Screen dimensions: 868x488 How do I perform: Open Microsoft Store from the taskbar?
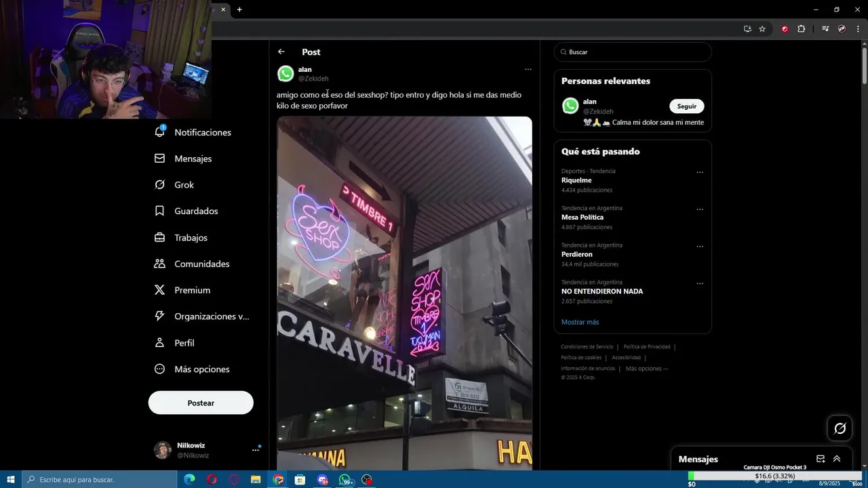click(300, 480)
